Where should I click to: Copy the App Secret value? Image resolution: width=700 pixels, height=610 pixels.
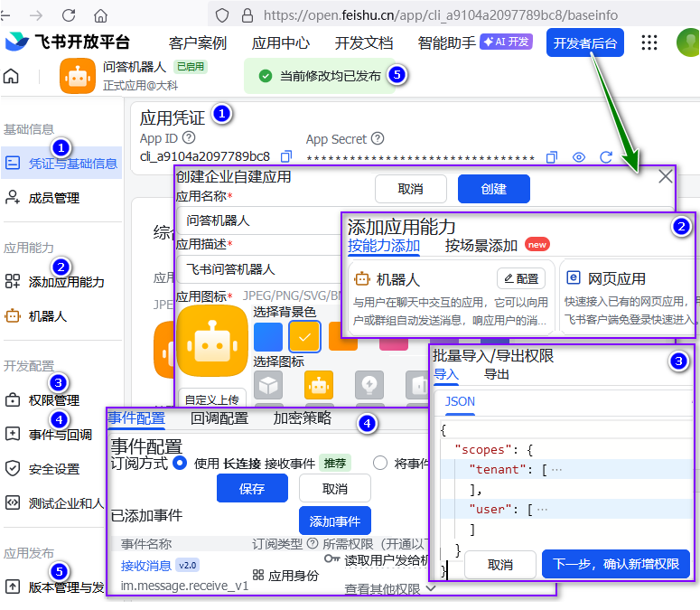point(552,157)
